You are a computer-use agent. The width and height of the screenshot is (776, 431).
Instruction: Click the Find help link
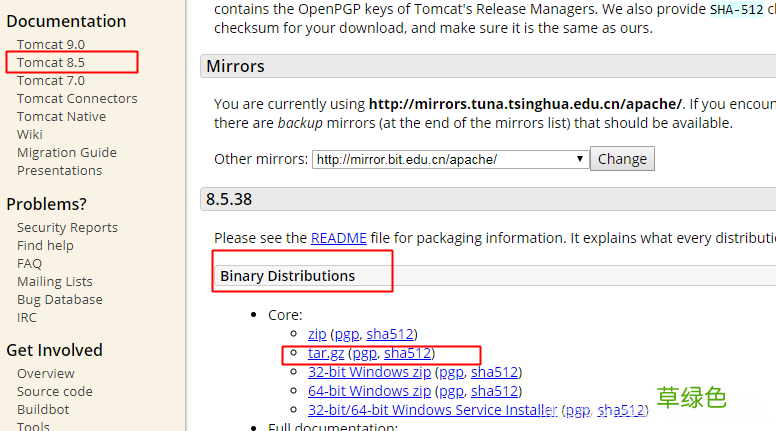tap(45, 245)
